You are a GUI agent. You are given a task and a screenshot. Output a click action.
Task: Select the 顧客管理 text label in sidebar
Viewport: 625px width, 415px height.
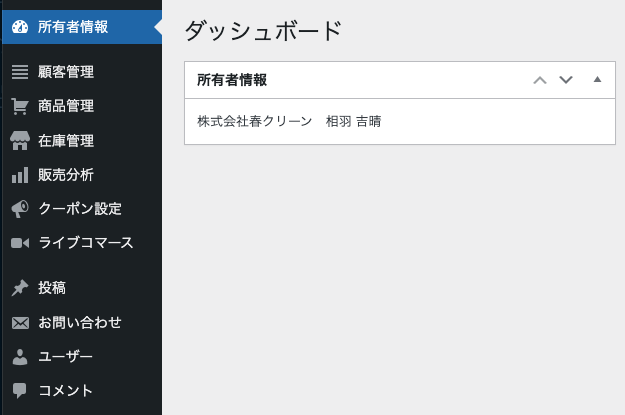point(66,72)
